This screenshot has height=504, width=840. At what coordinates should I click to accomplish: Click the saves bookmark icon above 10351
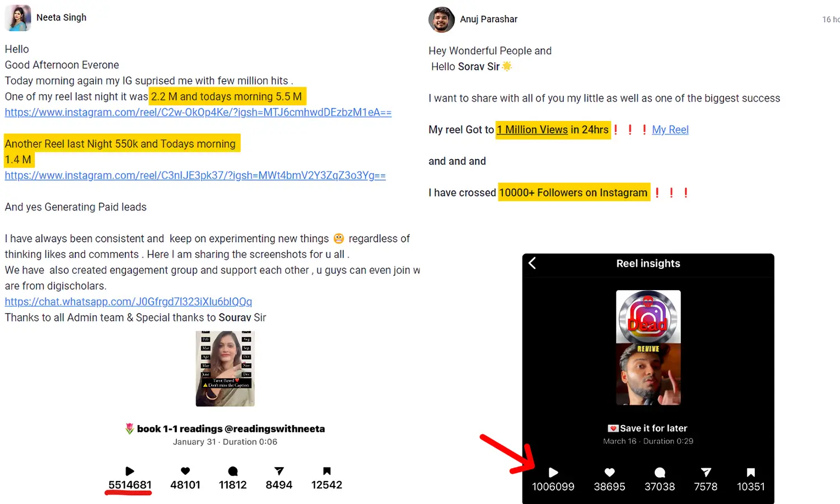[x=751, y=473]
